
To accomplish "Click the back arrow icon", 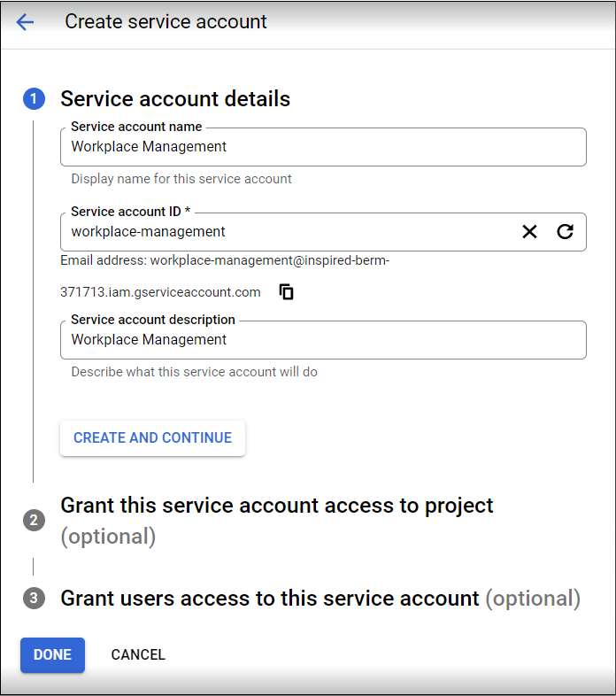I will (25, 22).
